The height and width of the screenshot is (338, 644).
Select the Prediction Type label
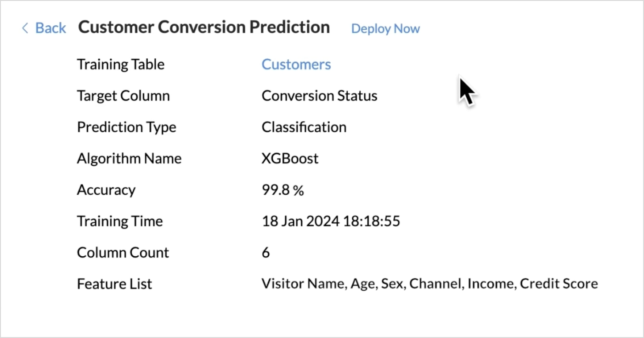[126, 127]
